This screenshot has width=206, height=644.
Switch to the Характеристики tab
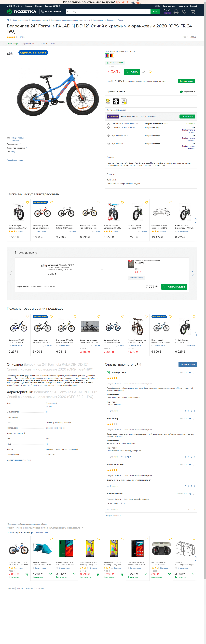click(28, 44)
